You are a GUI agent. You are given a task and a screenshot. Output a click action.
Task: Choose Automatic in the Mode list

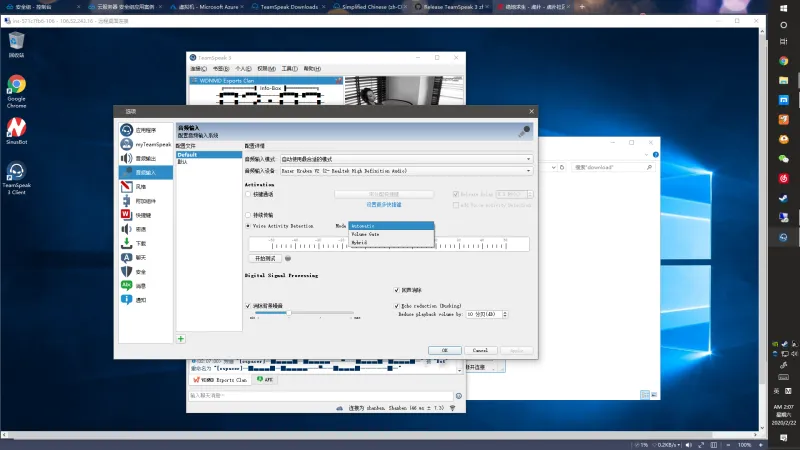(x=391, y=226)
